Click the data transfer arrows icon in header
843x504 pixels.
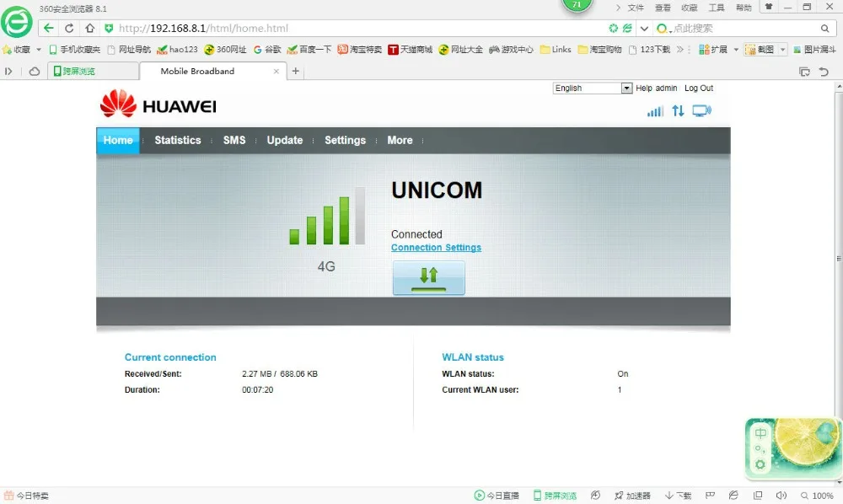click(678, 110)
